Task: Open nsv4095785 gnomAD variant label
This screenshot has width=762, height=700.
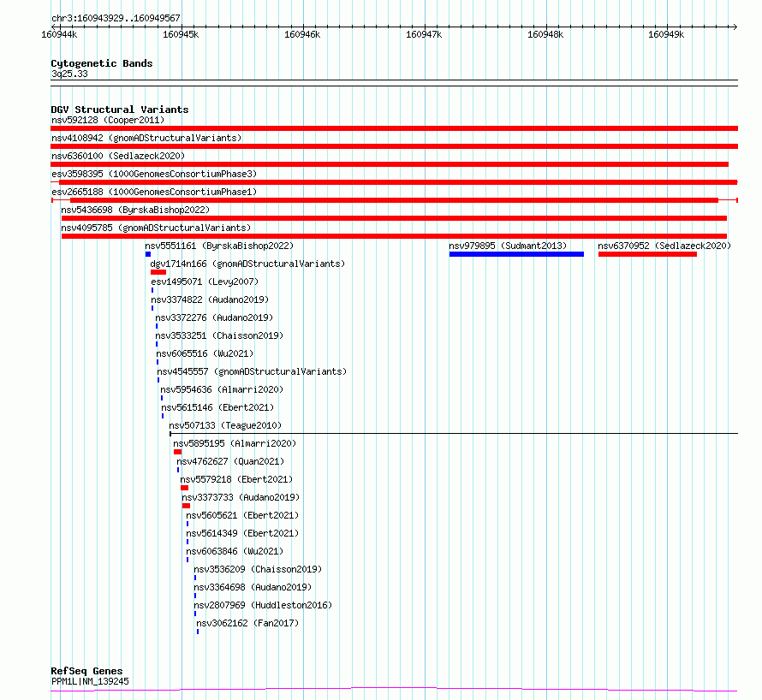Action: [x=156, y=228]
